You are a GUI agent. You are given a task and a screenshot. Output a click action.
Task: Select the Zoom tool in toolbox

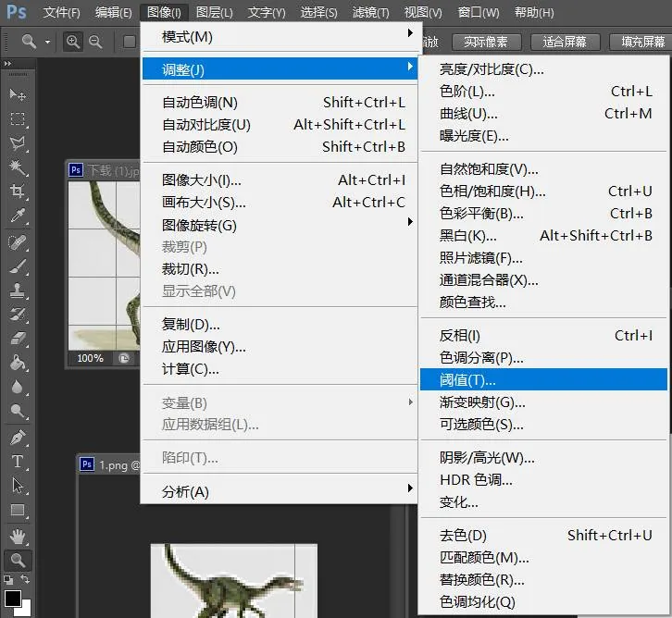pyautogui.click(x=18, y=561)
